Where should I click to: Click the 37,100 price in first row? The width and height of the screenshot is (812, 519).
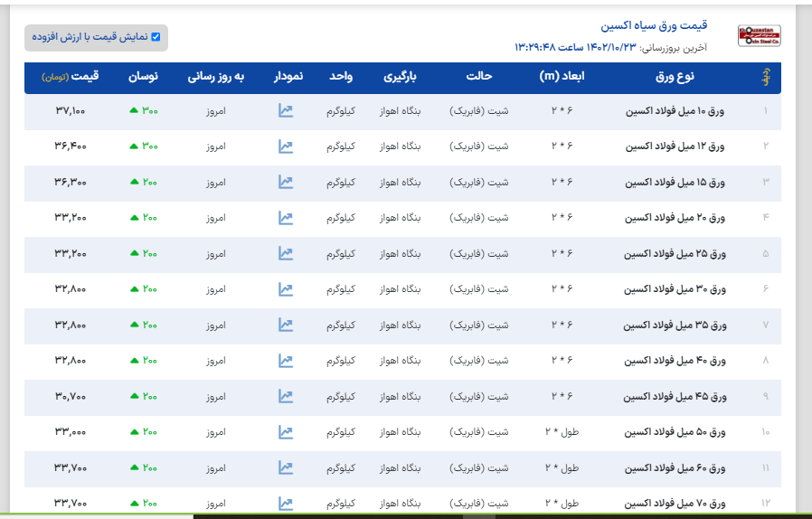(x=71, y=111)
